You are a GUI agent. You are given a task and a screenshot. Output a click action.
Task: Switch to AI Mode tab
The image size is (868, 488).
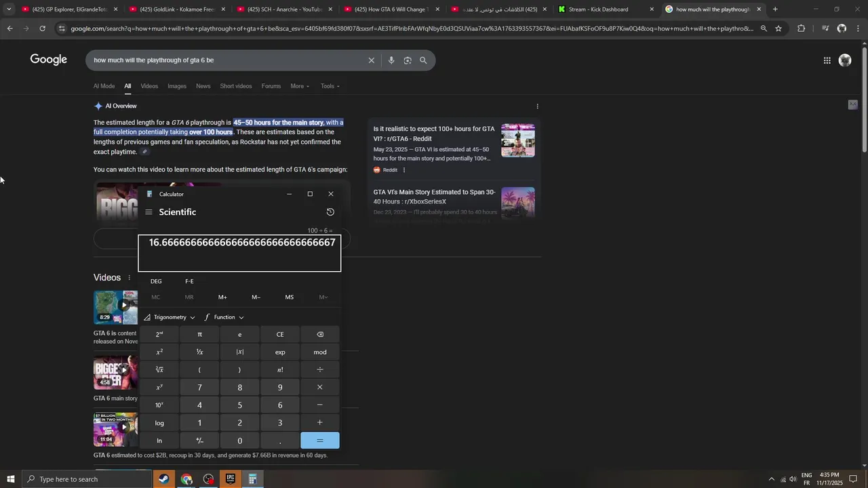pos(104,86)
